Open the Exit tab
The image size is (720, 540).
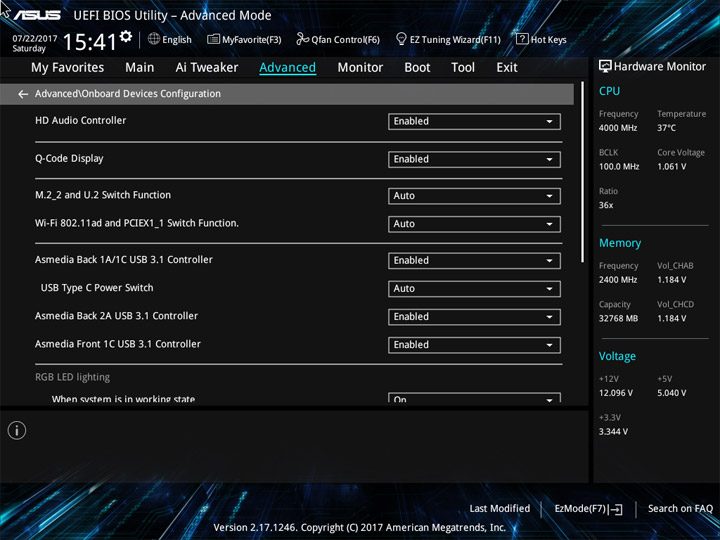pyautogui.click(x=507, y=68)
